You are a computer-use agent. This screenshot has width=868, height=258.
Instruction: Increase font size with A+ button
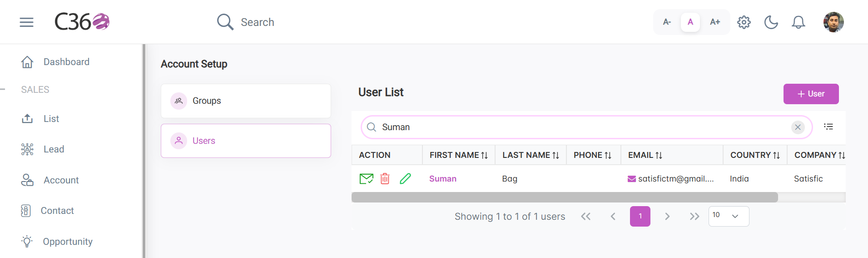(715, 22)
